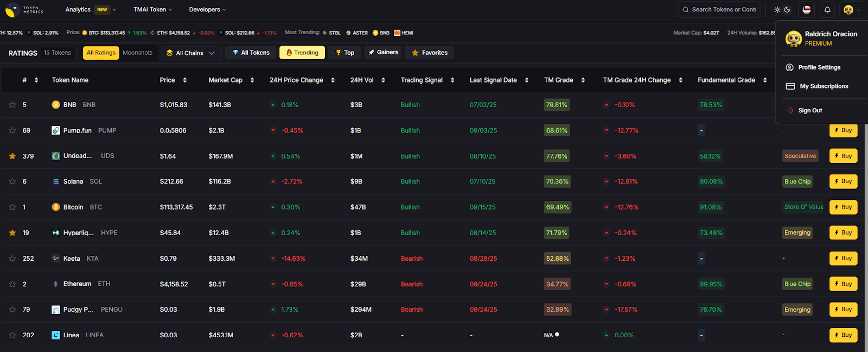The width and height of the screenshot is (868, 352).
Task: Click the Keeta token icon
Action: pos(56,259)
